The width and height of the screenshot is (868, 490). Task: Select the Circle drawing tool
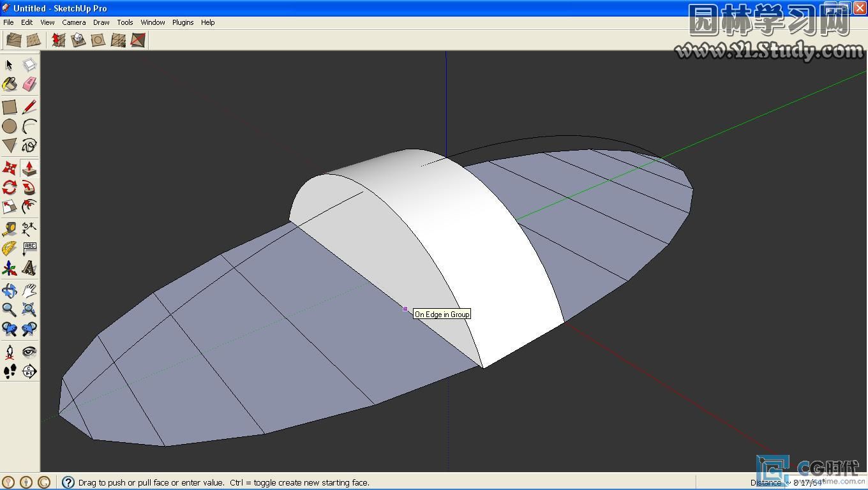(9, 126)
